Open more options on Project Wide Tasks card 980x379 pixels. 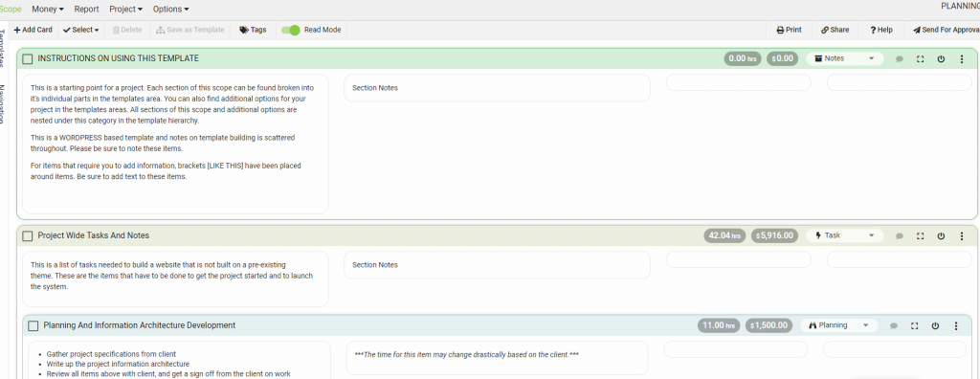(961, 235)
